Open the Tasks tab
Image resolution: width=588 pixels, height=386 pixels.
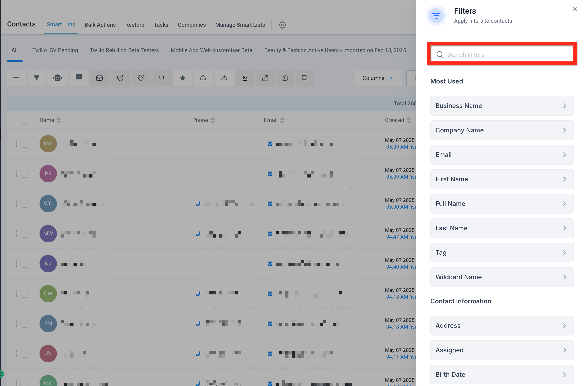click(161, 25)
